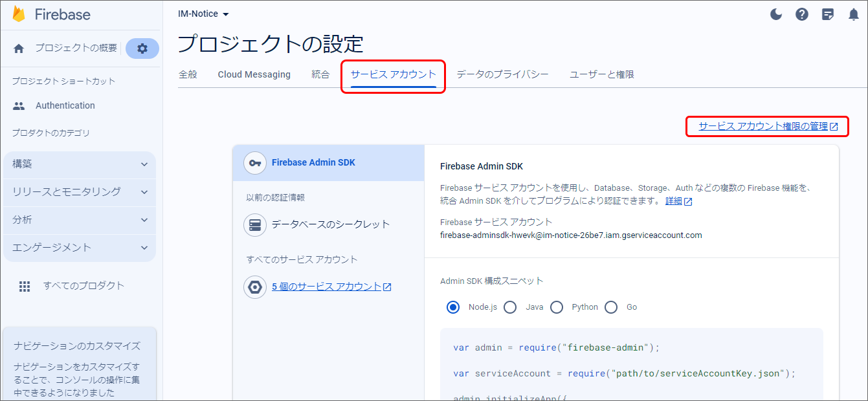Click the Firebase logo
This screenshot has height=401, width=868.
click(x=19, y=14)
